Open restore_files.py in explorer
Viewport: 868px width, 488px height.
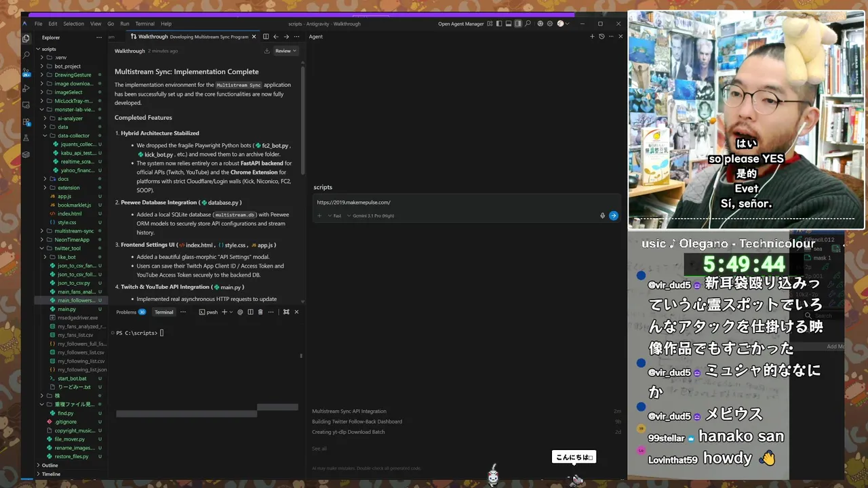(71, 456)
